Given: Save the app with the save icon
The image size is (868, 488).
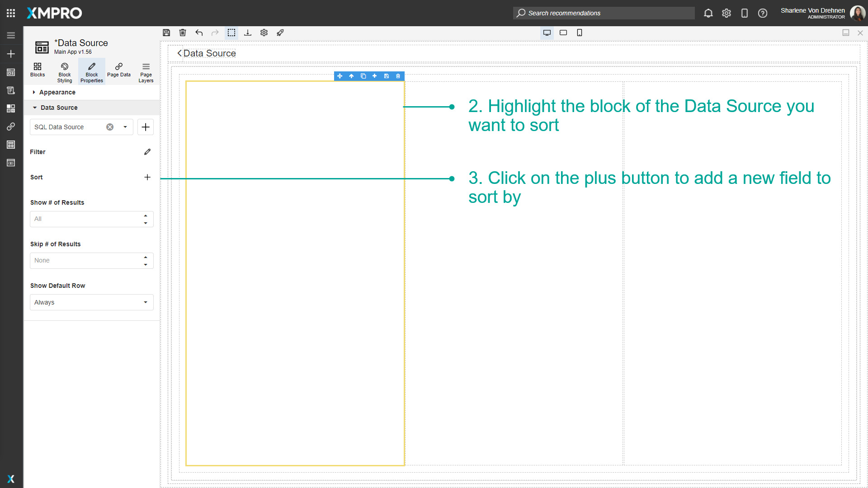Looking at the screenshot, I should coord(166,33).
